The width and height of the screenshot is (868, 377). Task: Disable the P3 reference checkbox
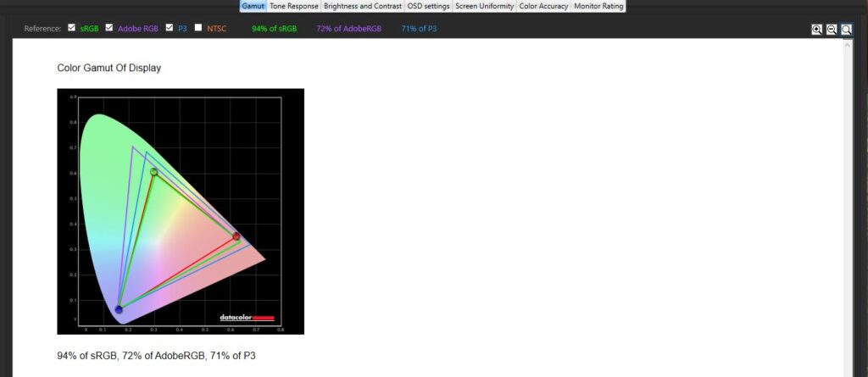[170, 28]
